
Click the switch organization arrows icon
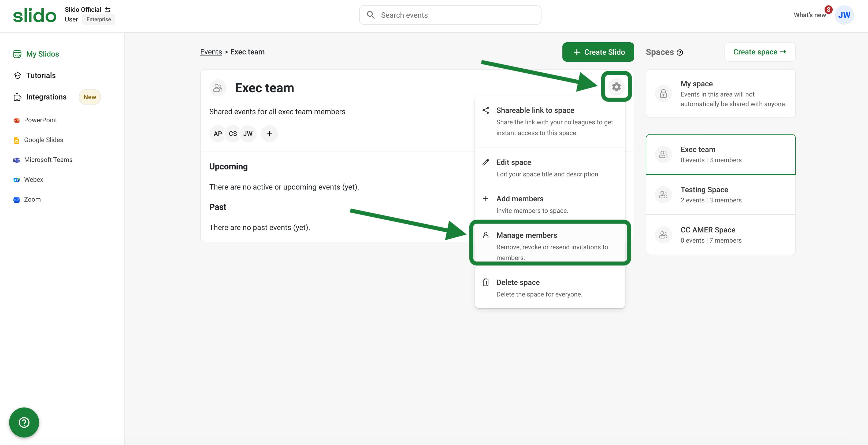pyautogui.click(x=108, y=10)
